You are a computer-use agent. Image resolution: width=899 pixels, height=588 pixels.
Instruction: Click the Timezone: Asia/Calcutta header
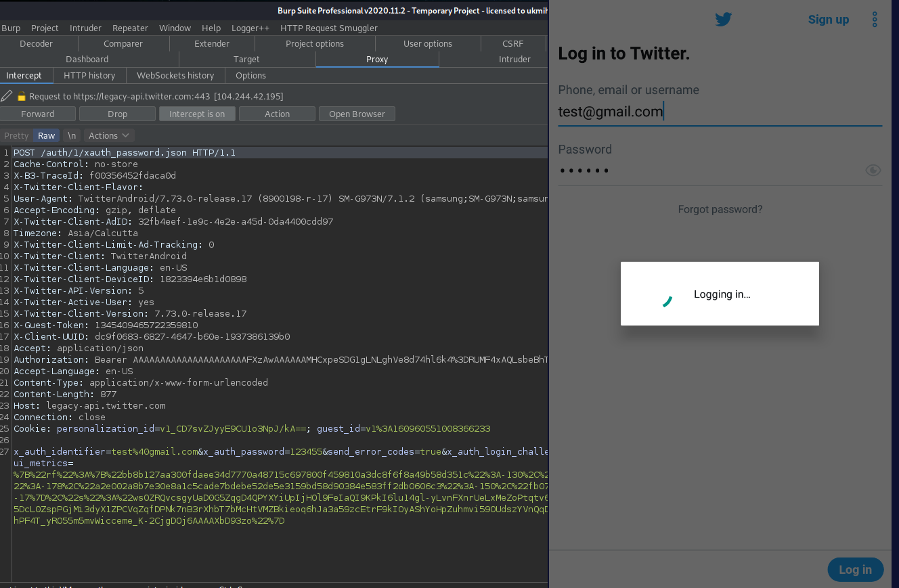[x=76, y=233]
